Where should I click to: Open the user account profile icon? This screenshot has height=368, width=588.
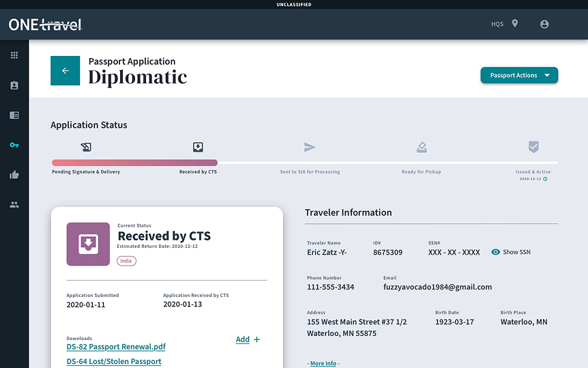click(544, 24)
